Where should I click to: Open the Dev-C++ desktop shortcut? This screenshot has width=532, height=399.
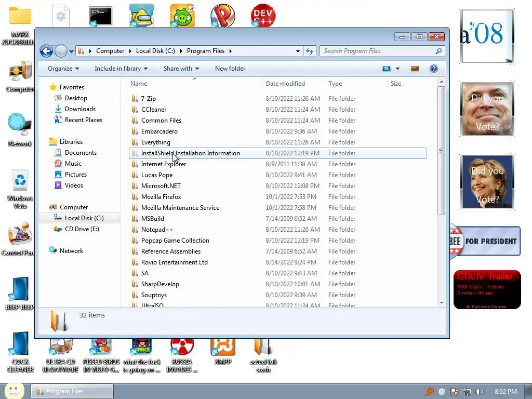pyautogui.click(x=263, y=15)
